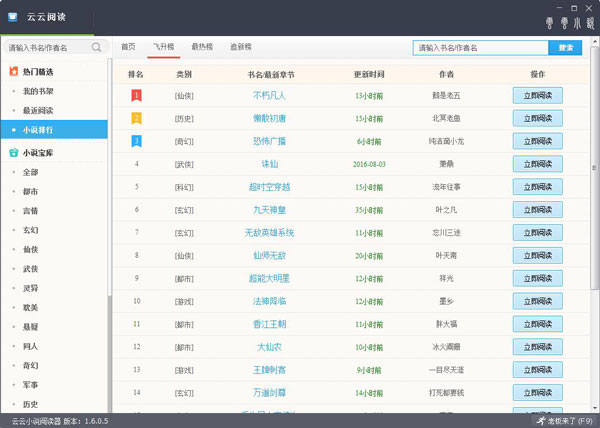Open the book title 无敌英雄系统

(269, 233)
